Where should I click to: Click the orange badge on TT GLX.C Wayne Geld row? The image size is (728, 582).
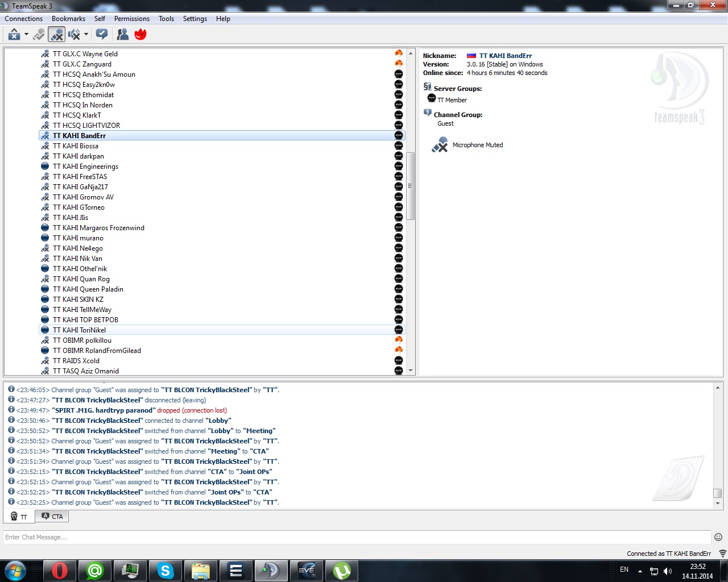click(399, 54)
